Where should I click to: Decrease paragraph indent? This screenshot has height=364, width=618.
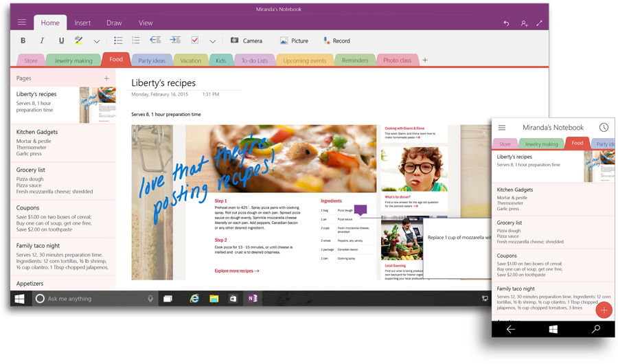click(155, 41)
